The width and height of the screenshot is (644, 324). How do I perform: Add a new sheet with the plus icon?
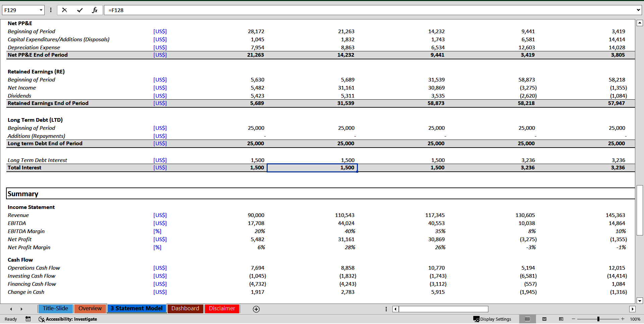[256, 309]
